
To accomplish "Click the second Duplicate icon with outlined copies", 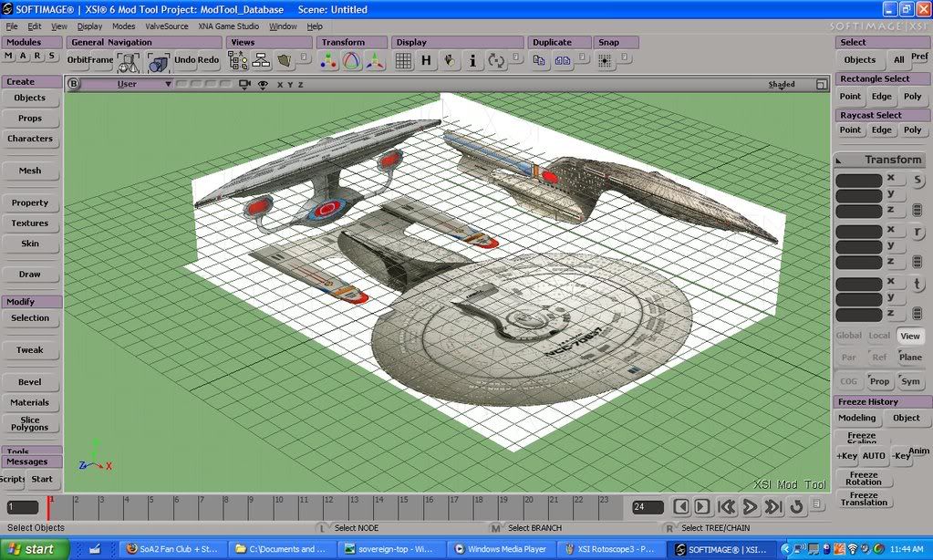I will [563, 61].
